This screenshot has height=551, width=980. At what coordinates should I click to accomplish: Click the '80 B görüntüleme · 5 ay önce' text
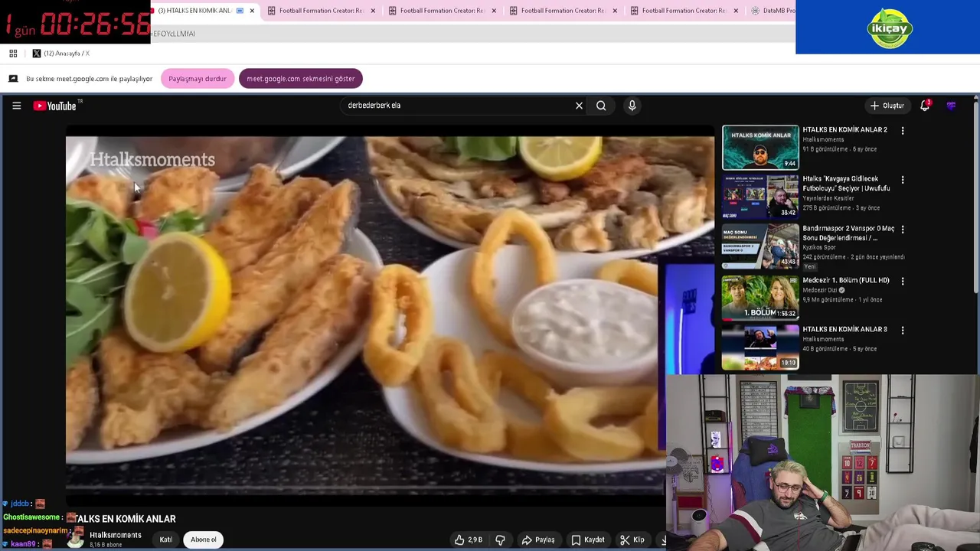[x=839, y=349]
